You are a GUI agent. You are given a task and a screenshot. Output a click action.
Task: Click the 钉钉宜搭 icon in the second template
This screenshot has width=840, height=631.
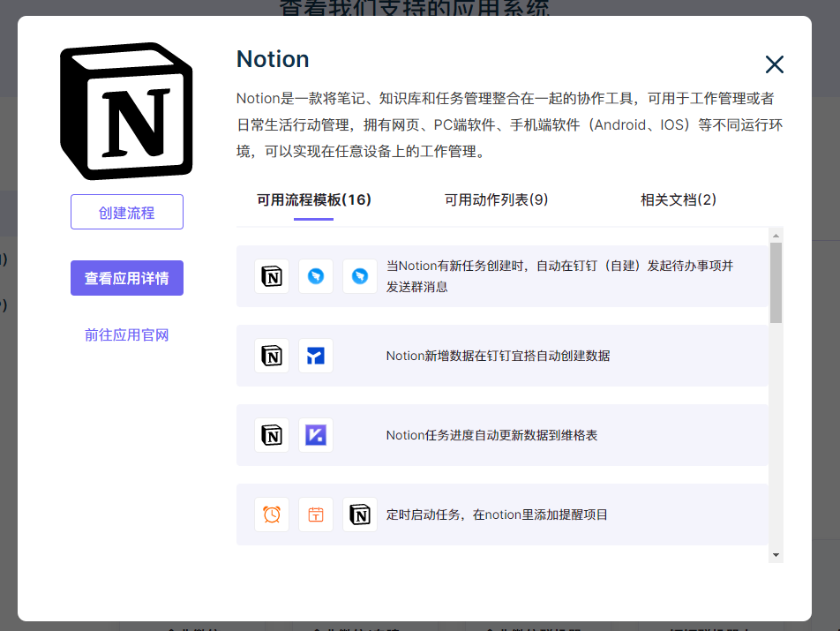click(x=315, y=355)
